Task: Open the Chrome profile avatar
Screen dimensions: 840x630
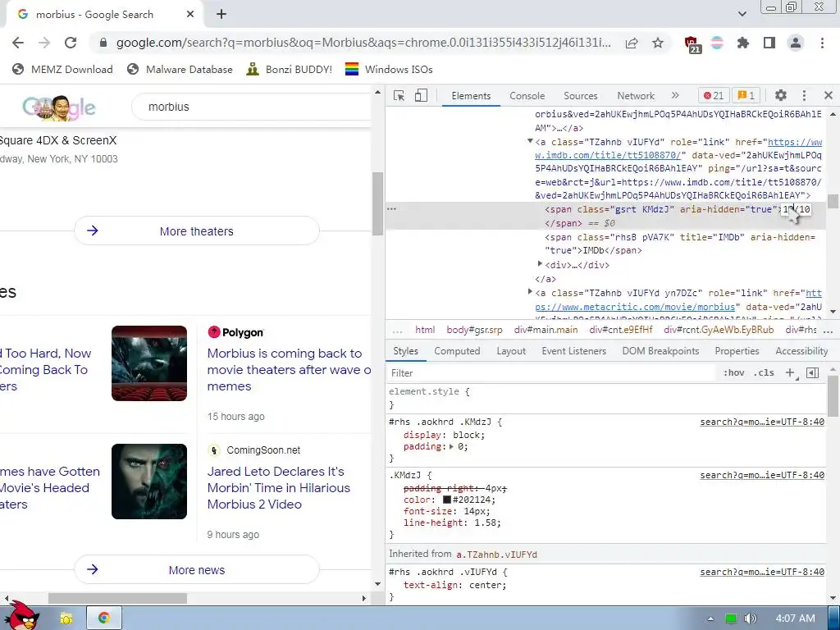Action: (796, 43)
